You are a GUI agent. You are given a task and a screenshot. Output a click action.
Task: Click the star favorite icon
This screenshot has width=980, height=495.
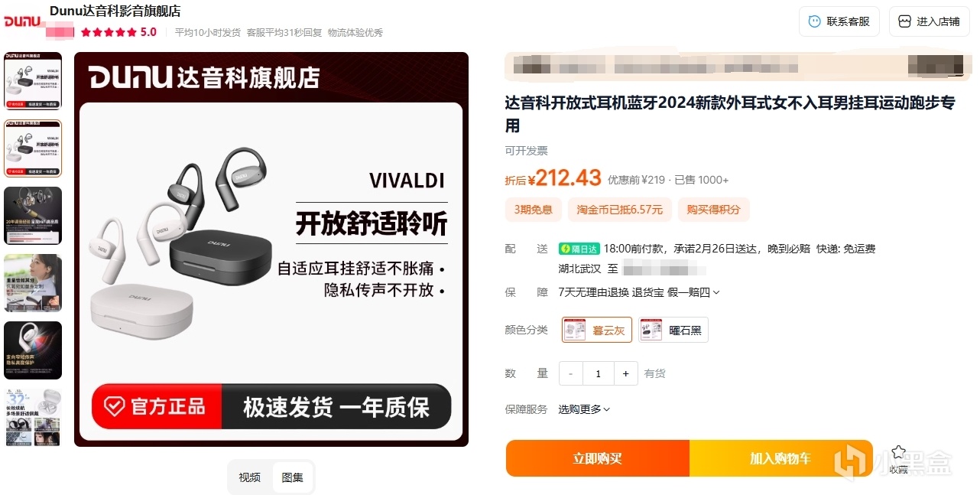898,452
